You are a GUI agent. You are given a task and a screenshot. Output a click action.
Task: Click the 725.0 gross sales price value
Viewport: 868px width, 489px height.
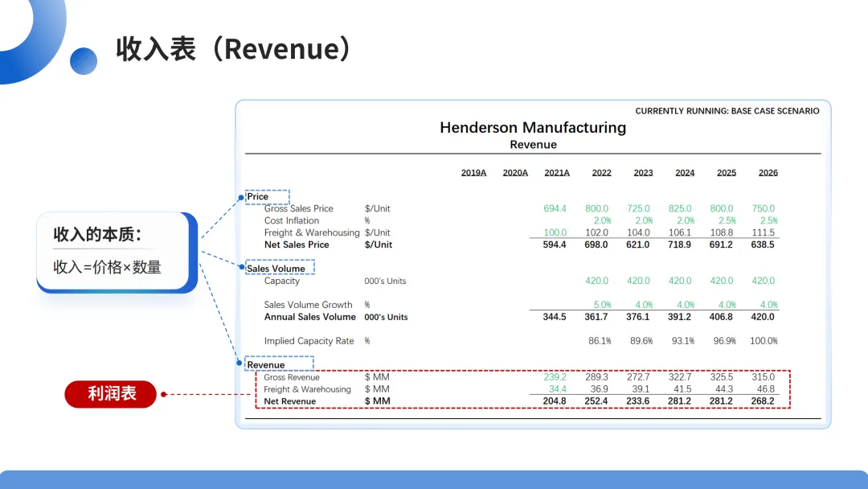pyautogui.click(x=638, y=209)
